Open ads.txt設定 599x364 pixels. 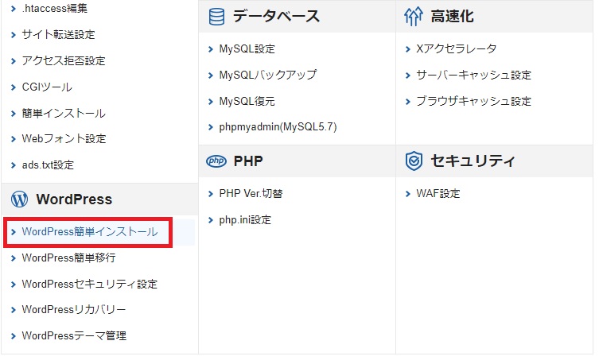tap(48, 165)
